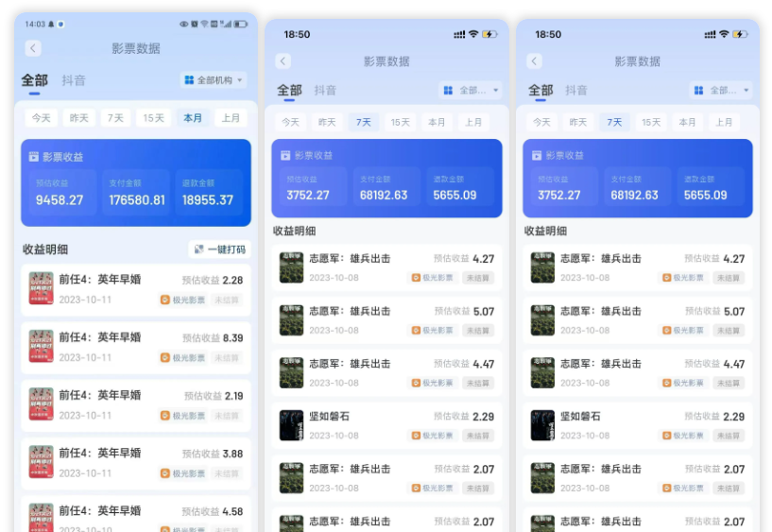Tap 极光影票 icon in 5.07 row, middle phone

(416, 331)
